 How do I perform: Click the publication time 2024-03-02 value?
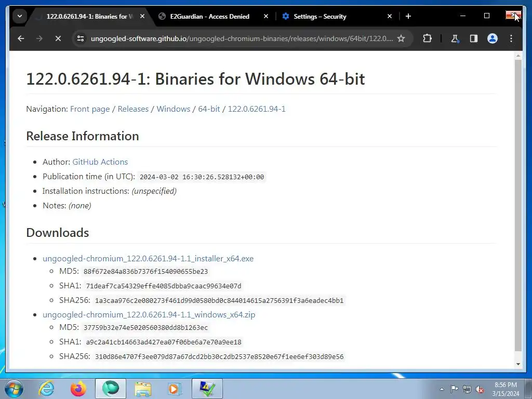click(x=202, y=177)
